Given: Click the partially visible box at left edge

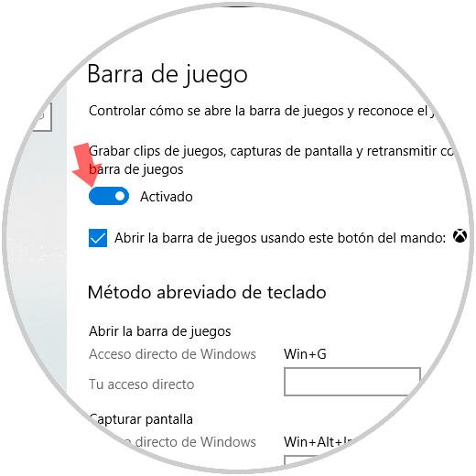Looking at the screenshot, I should [x=42, y=117].
